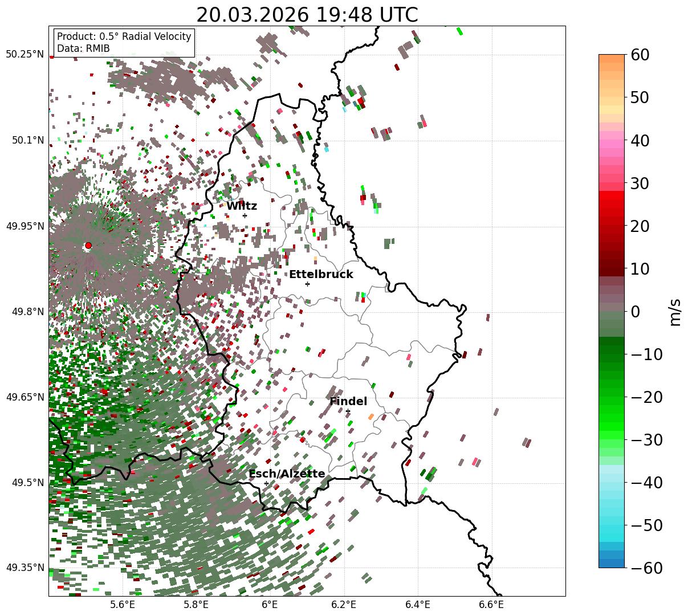Click the Findel city label
688x616 pixels.
(x=348, y=402)
